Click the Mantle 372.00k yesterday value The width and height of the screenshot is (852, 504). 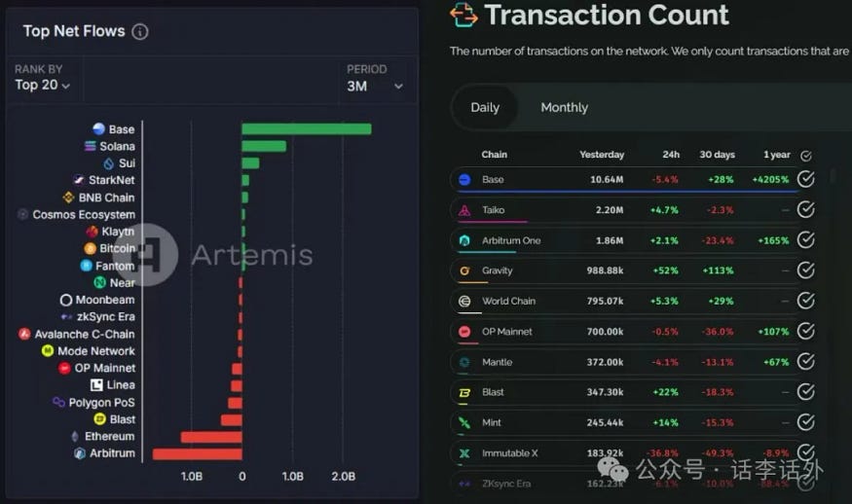coord(605,362)
